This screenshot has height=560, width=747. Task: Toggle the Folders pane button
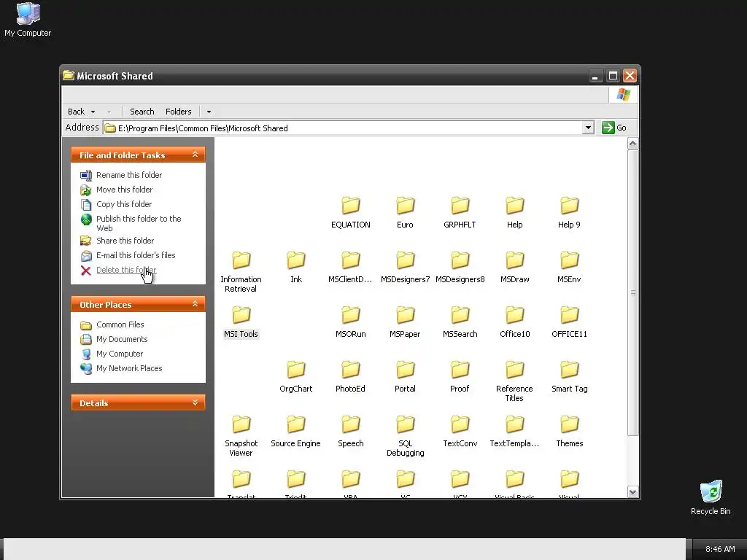178,112
